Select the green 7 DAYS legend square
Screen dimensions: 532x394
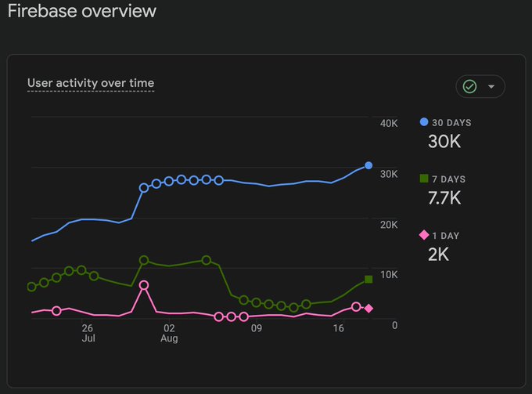pos(424,179)
